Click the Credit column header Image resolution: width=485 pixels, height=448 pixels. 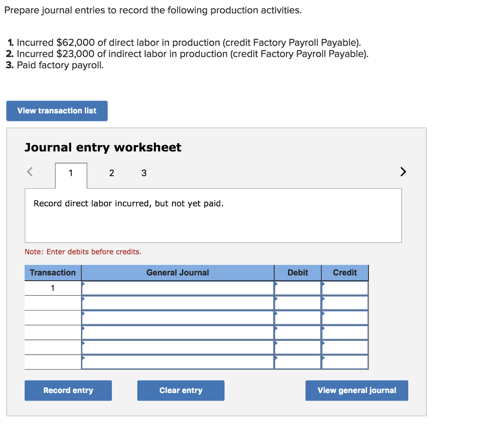pyautogui.click(x=345, y=273)
